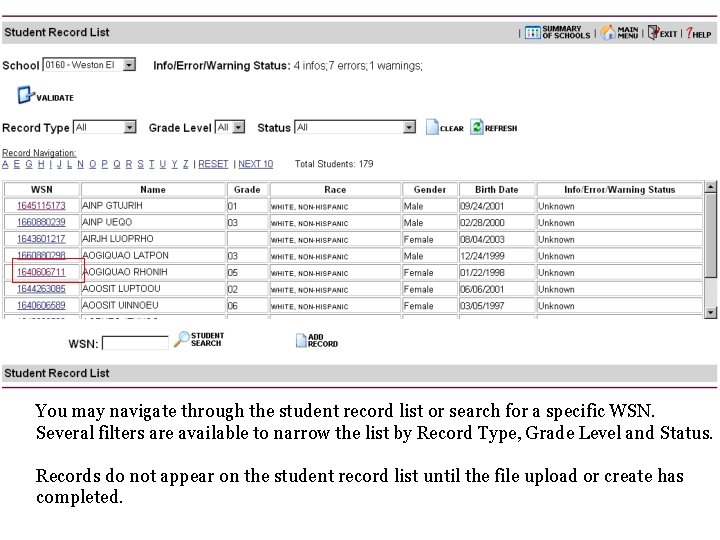Navigate to letter S records
720x540 pixels.
(140, 164)
